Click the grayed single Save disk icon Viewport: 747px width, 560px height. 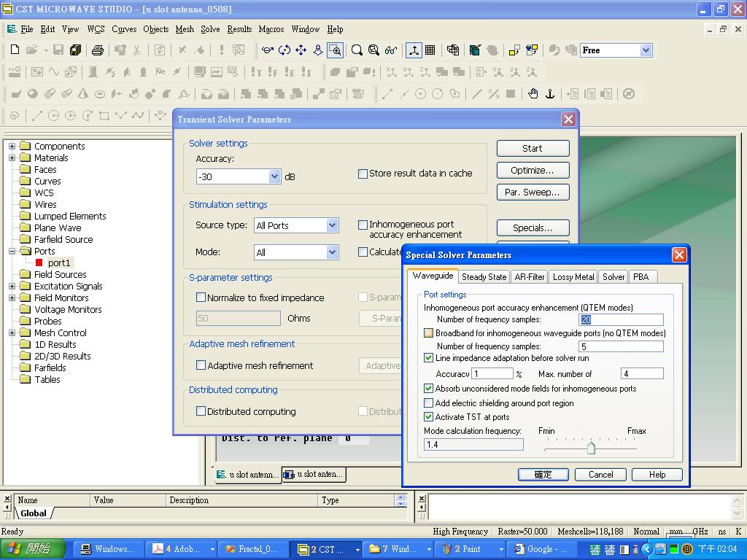pos(58,50)
